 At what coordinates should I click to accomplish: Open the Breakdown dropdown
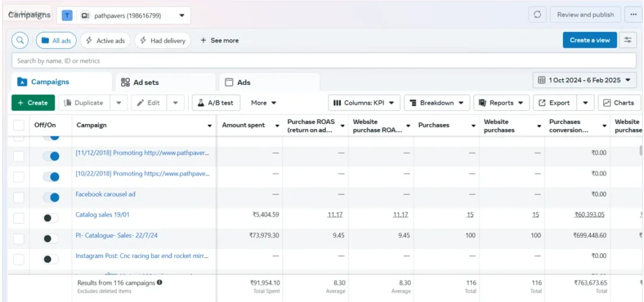click(436, 103)
